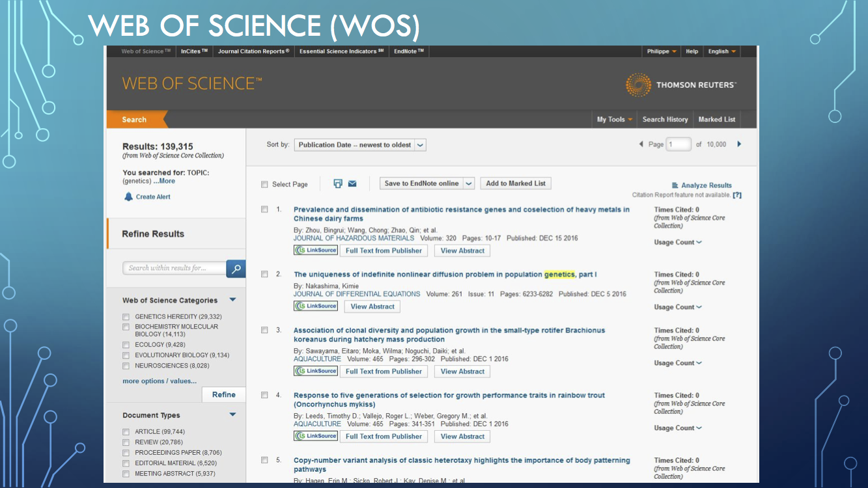This screenshot has height=488, width=868.
Task: Expand Usage Count for result 2
Action: tap(678, 307)
